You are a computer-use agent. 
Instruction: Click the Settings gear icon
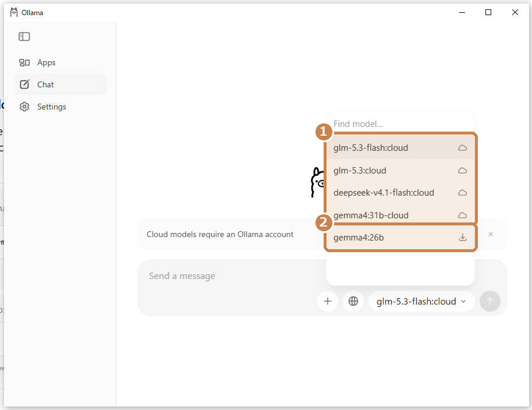coord(24,107)
